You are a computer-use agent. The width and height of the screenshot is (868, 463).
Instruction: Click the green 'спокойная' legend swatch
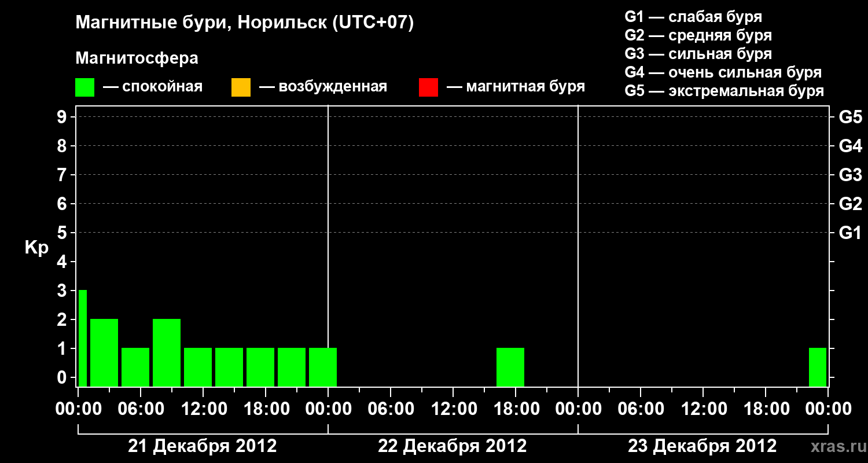click(x=84, y=87)
